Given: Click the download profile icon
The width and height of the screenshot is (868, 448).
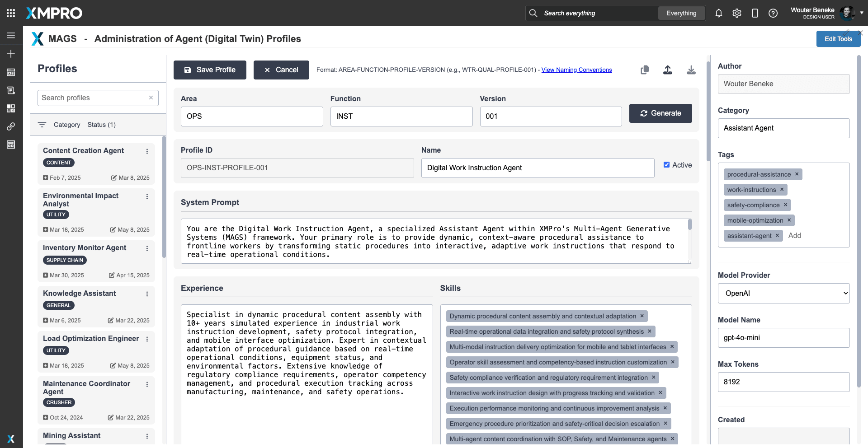Looking at the screenshot, I should click(x=691, y=70).
